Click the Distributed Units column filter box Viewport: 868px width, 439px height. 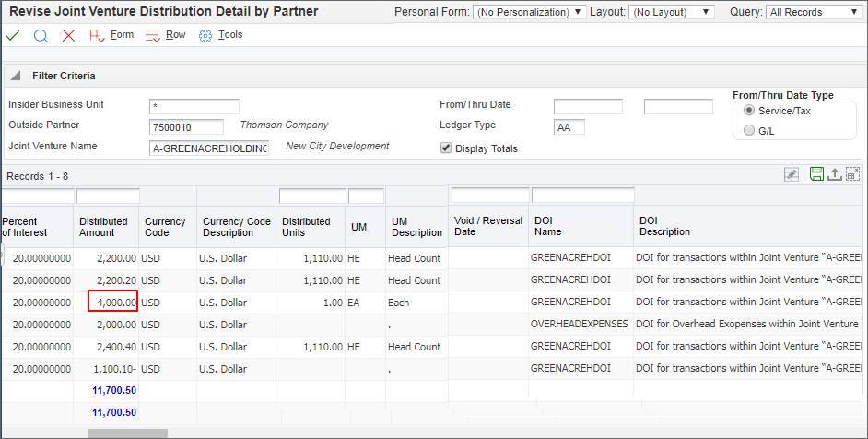[312, 196]
